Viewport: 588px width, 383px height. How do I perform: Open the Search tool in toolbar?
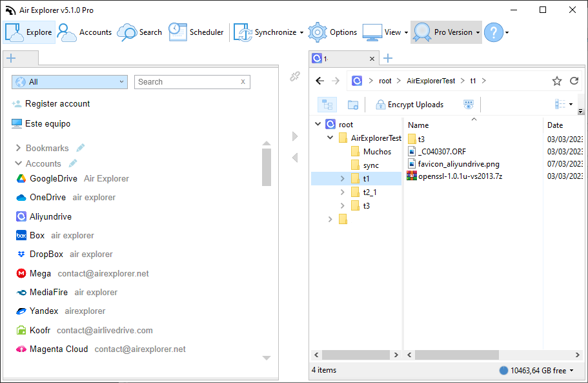click(139, 32)
